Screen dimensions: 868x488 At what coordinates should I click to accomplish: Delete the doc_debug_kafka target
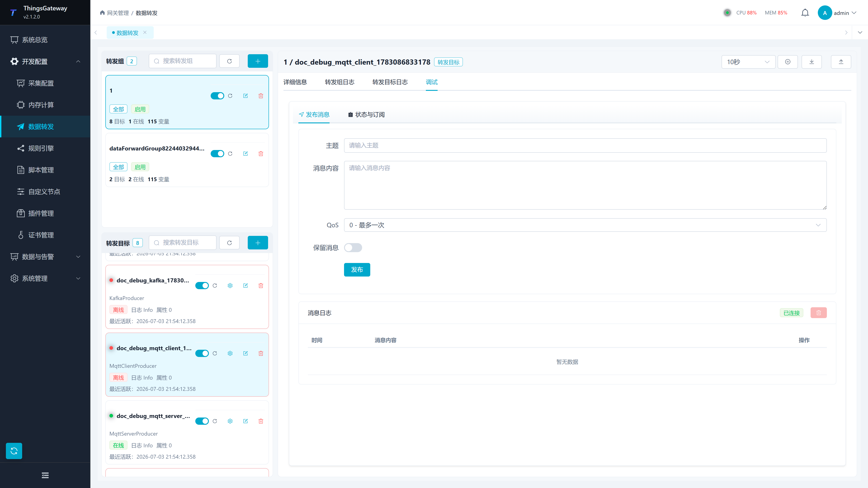click(261, 286)
